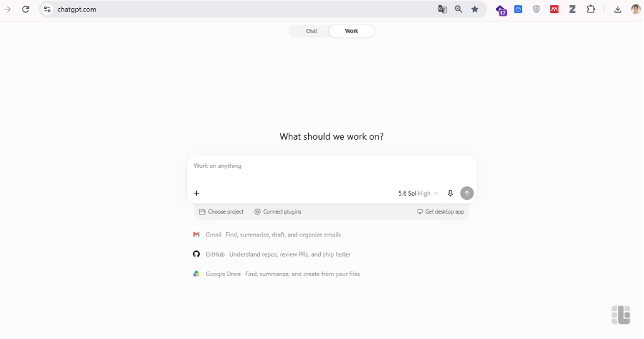This screenshot has height=339, width=644.
Task: Click the folder icon beside Choose project
Action: coord(202,211)
